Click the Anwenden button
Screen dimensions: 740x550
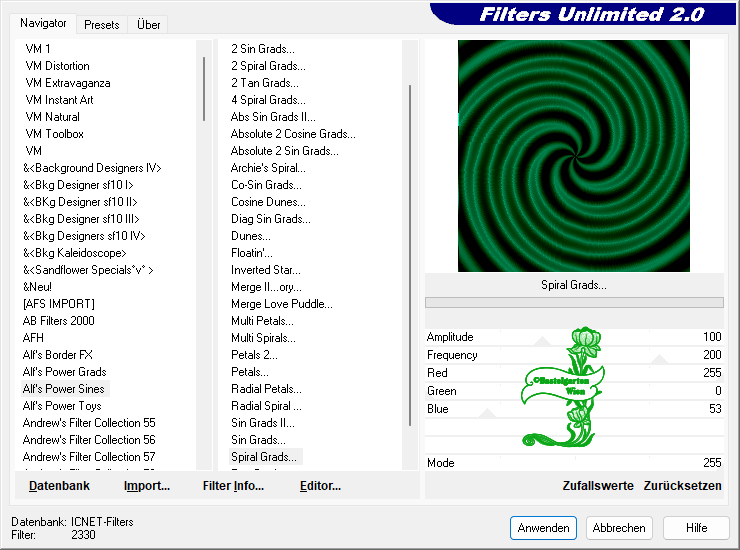543,527
